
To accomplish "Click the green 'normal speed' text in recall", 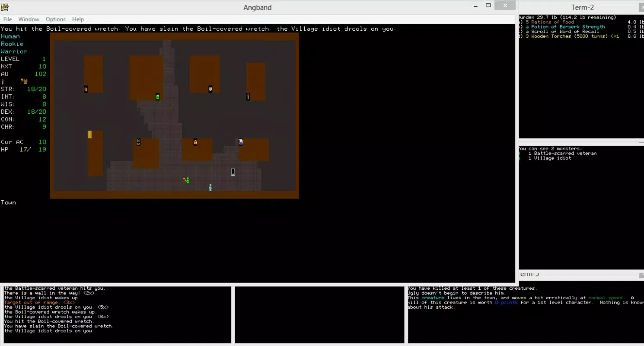I will pyautogui.click(x=606, y=298).
